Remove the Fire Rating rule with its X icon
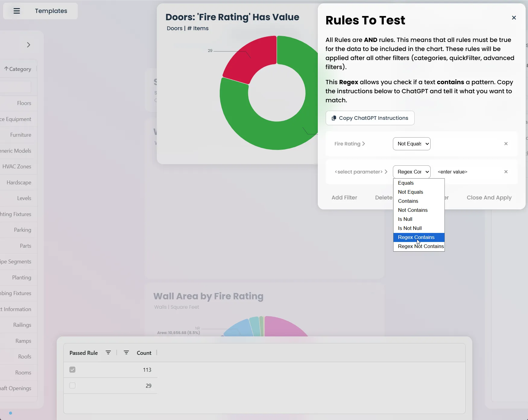Viewport: 528px width, 420px height. [506, 144]
